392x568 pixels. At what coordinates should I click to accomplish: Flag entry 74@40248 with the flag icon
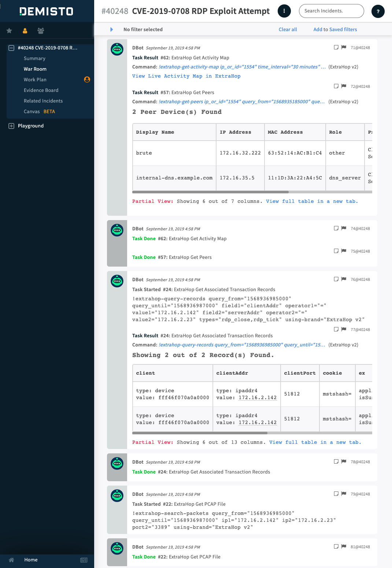tap(344, 228)
